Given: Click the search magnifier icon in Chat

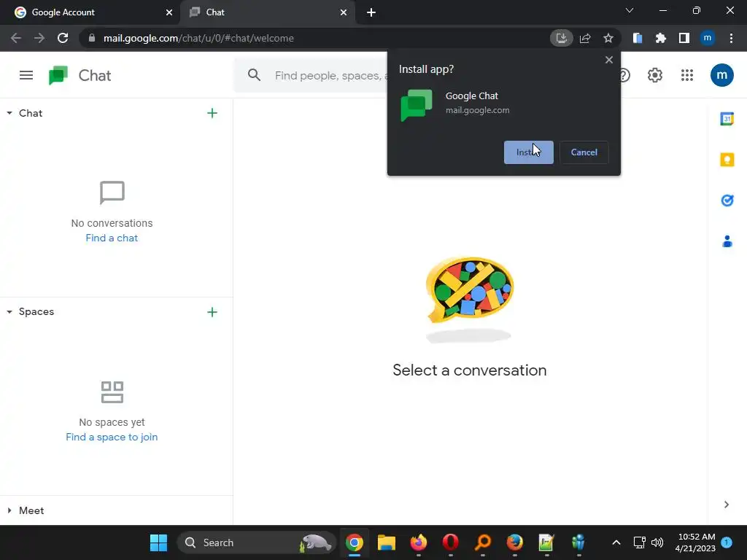Looking at the screenshot, I should [x=254, y=75].
